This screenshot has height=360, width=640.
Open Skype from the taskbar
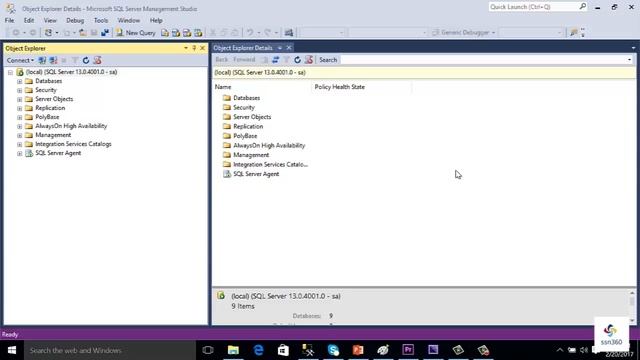(x=333, y=350)
